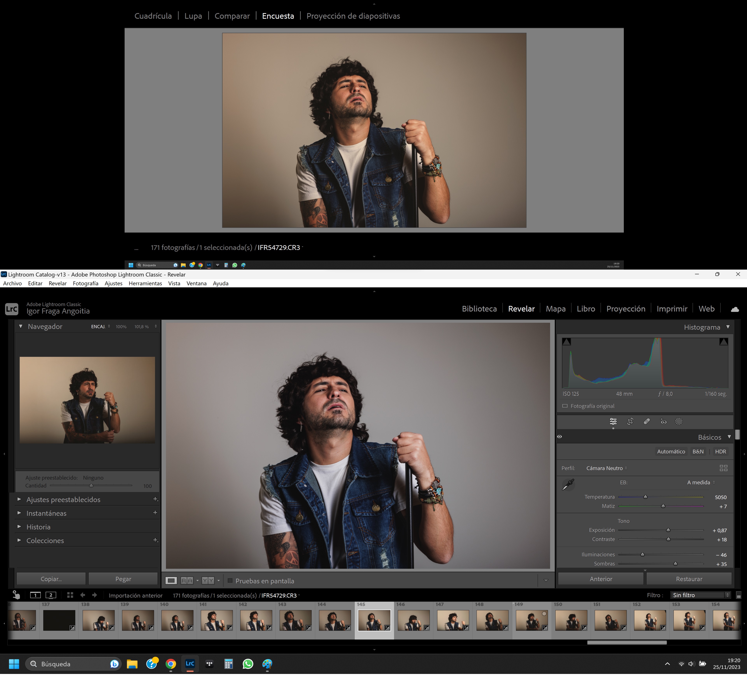Screen dimensions: 747x700
Task: Open the Profile Browser grid icon
Action: [x=724, y=468]
